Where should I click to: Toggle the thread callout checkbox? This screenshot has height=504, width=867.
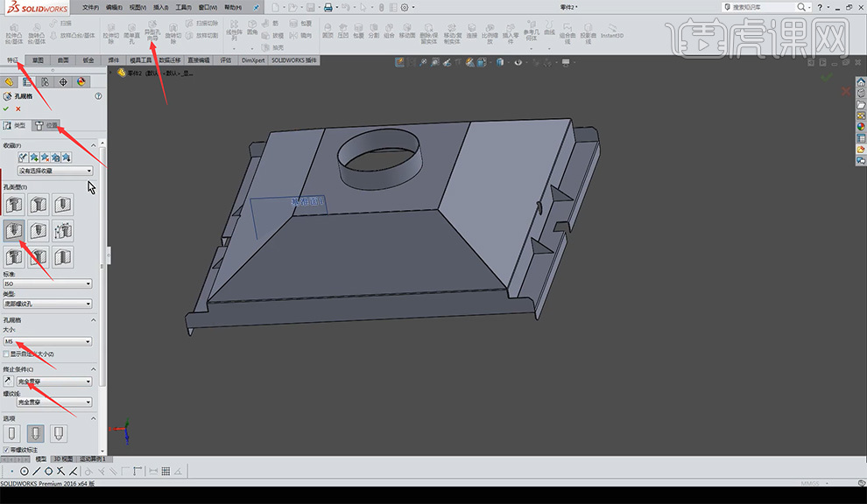(7, 450)
